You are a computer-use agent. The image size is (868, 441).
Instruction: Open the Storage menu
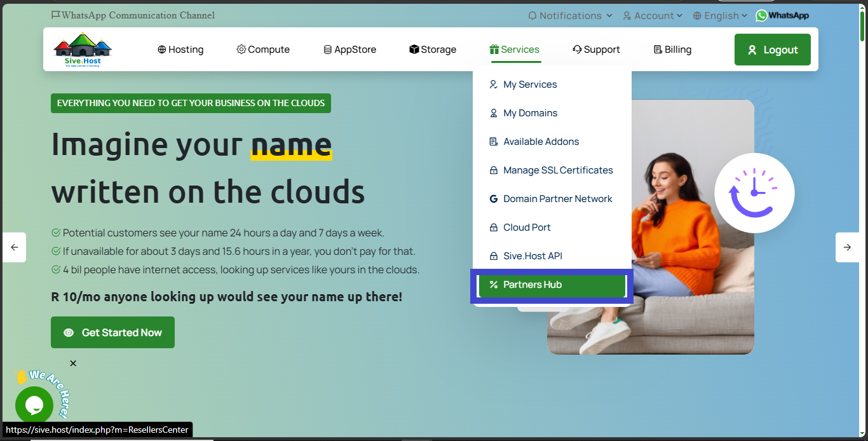point(433,50)
